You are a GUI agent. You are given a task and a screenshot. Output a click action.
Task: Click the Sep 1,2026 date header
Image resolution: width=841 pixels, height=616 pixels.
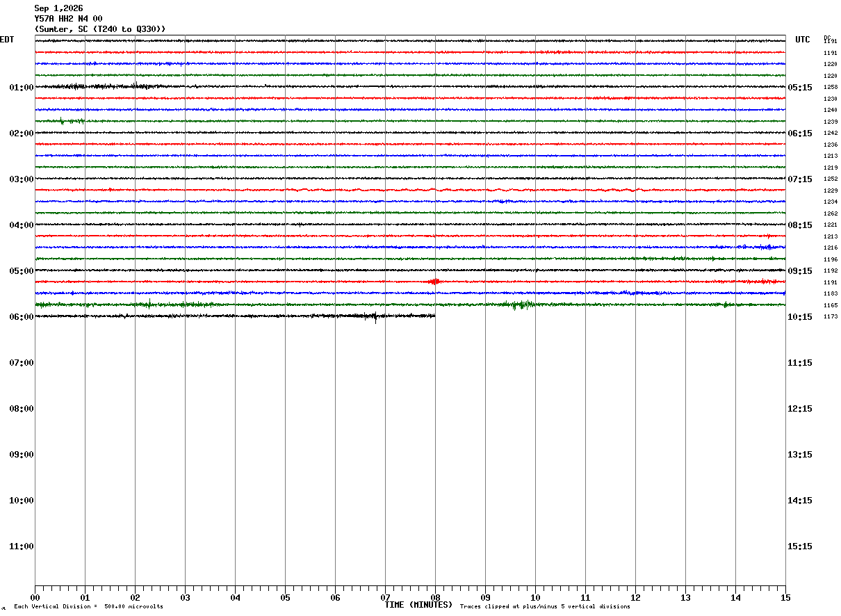58,8
